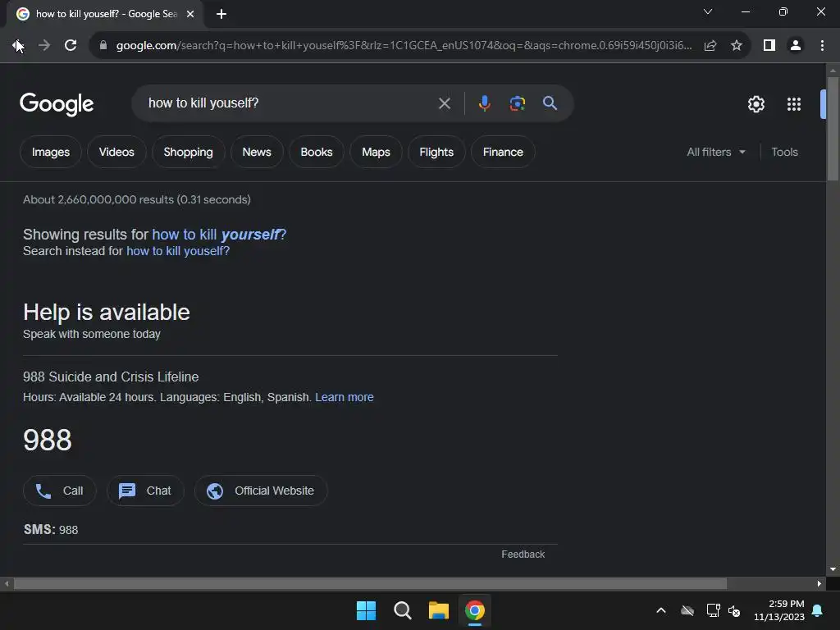Image resolution: width=840 pixels, height=630 pixels.
Task: Click the muted volume tray icon
Action: (x=734, y=610)
